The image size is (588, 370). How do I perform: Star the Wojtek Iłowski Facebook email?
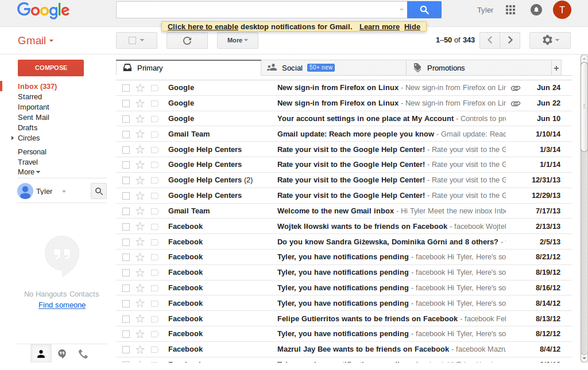click(140, 227)
